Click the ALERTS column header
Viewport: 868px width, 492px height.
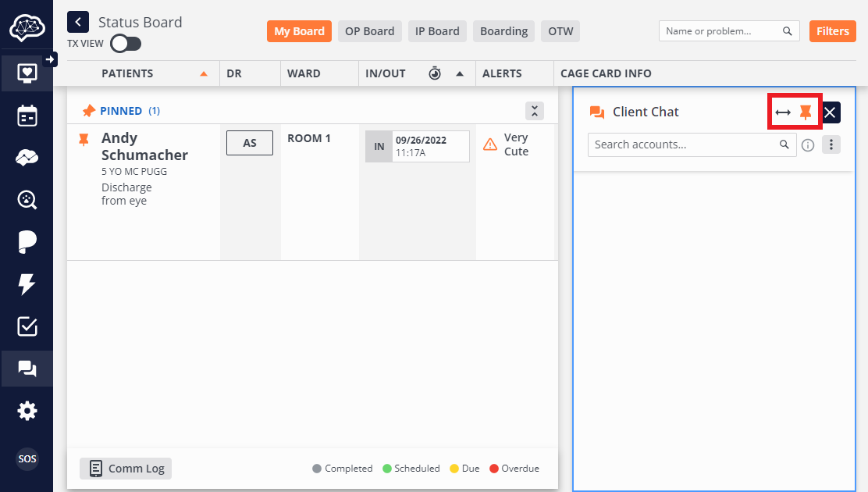[502, 73]
